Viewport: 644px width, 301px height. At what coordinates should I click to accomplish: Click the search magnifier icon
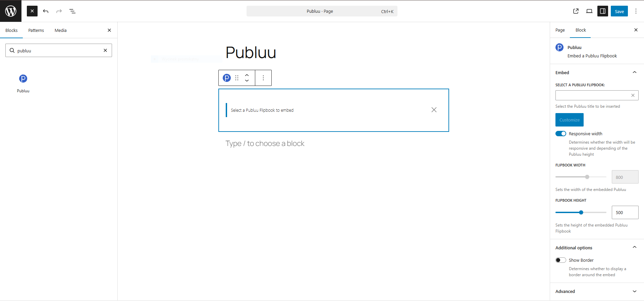[12, 50]
